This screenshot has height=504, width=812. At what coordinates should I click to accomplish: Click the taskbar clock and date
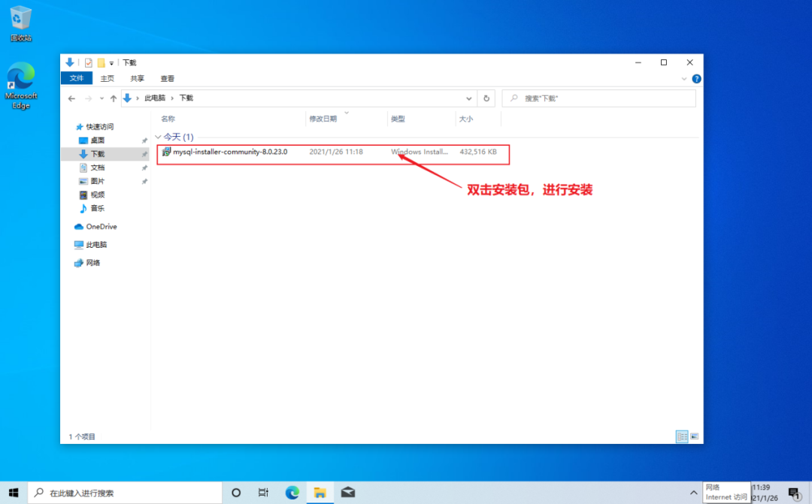click(x=766, y=493)
